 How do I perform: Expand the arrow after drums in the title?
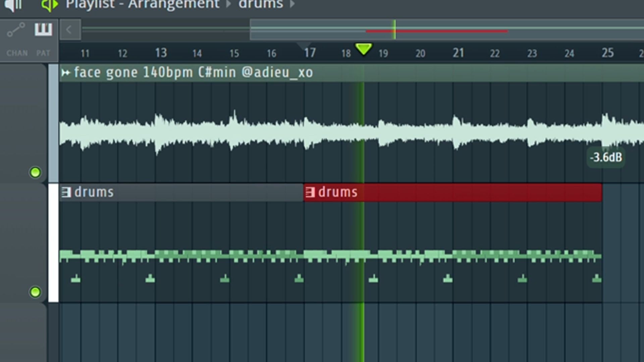(x=292, y=4)
